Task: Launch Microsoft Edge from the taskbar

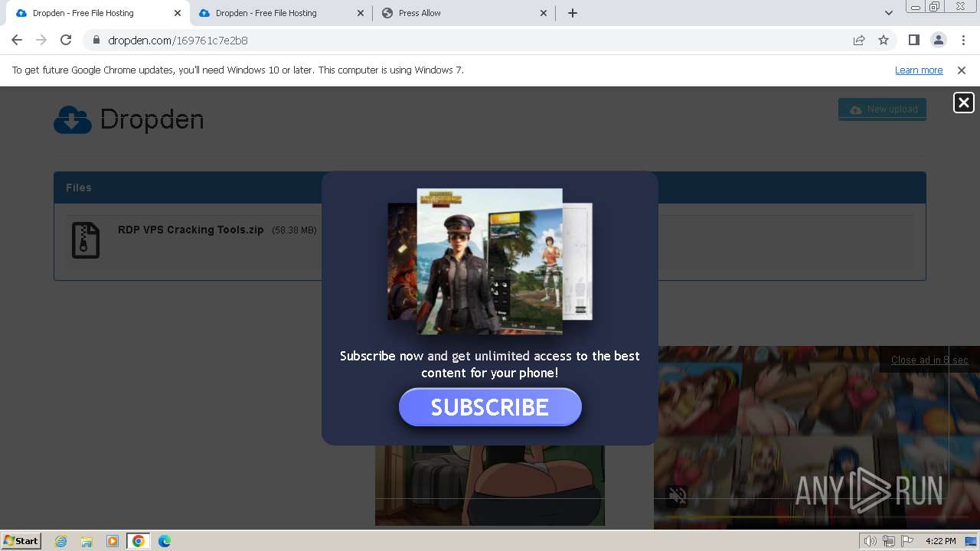Action: [165, 541]
